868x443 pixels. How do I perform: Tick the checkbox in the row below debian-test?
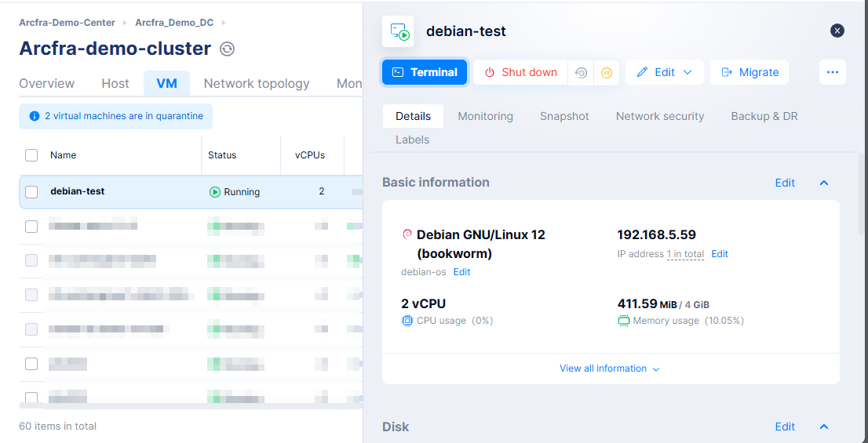pos(31,227)
